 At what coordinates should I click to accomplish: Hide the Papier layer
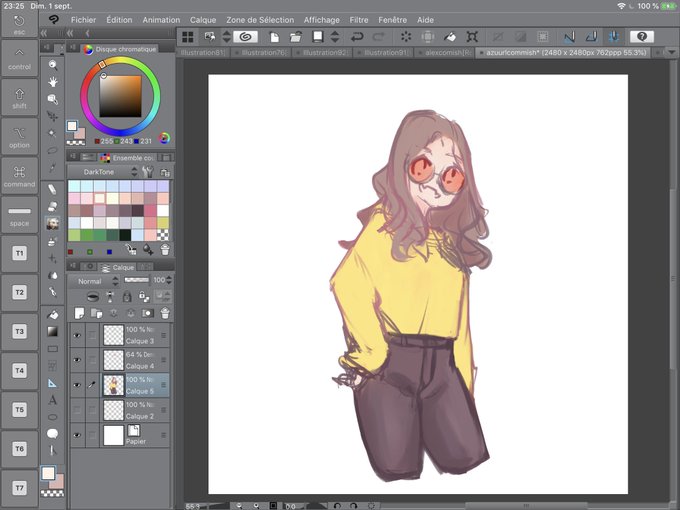coord(77,435)
